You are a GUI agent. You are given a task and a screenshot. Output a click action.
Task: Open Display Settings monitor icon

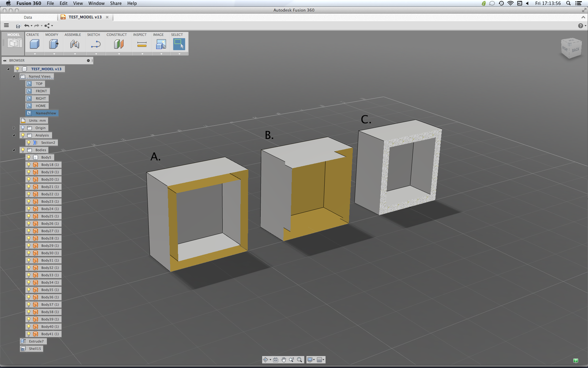click(x=310, y=360)
